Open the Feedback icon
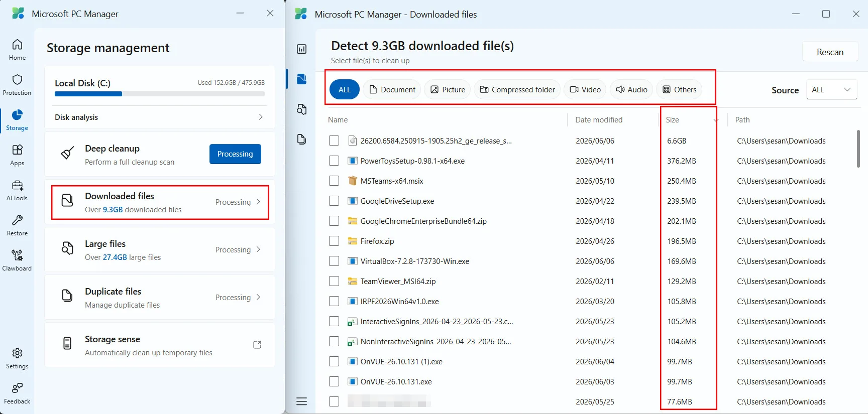868x414 pixels. tap(17, 388)
